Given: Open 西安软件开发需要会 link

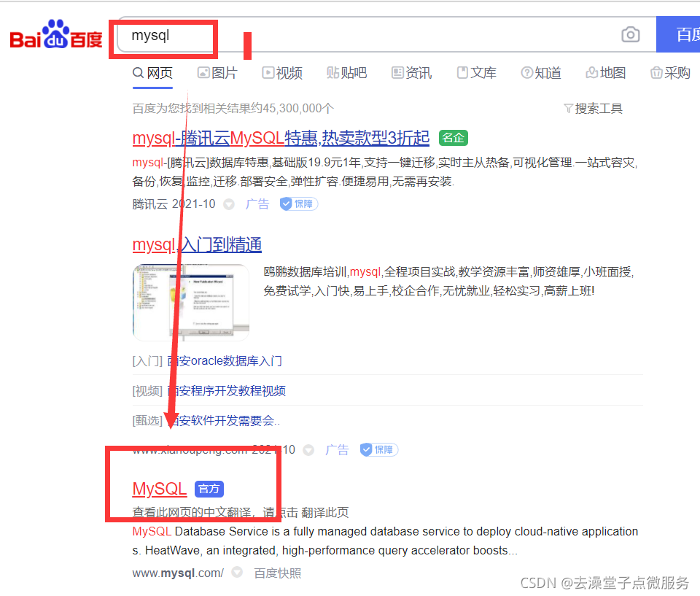Looking at the screenshot, I should tap(224, 421).
